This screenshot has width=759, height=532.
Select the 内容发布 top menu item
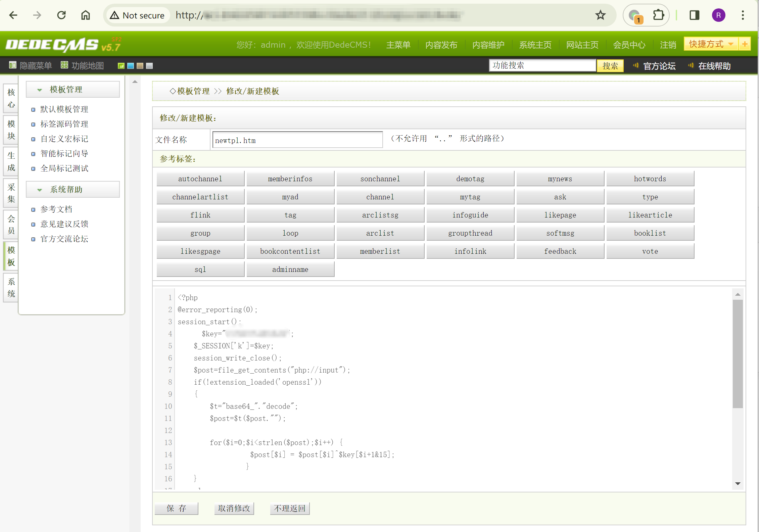click(441, 45)
